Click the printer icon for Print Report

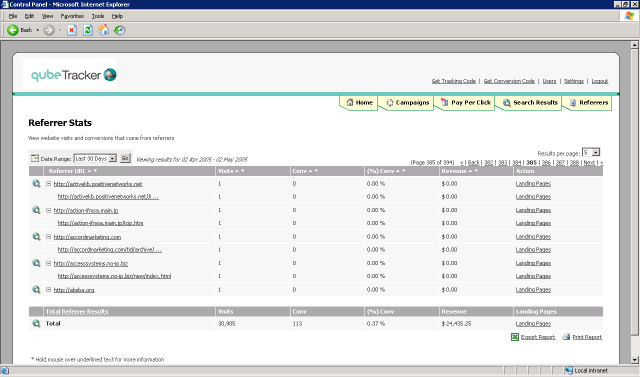(566, 337)
